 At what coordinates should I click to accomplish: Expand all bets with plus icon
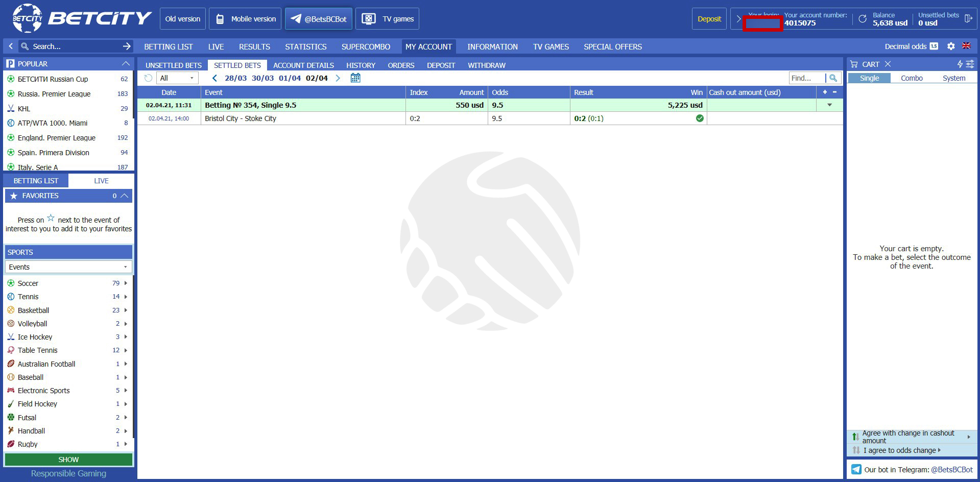[x=825, y=92]
